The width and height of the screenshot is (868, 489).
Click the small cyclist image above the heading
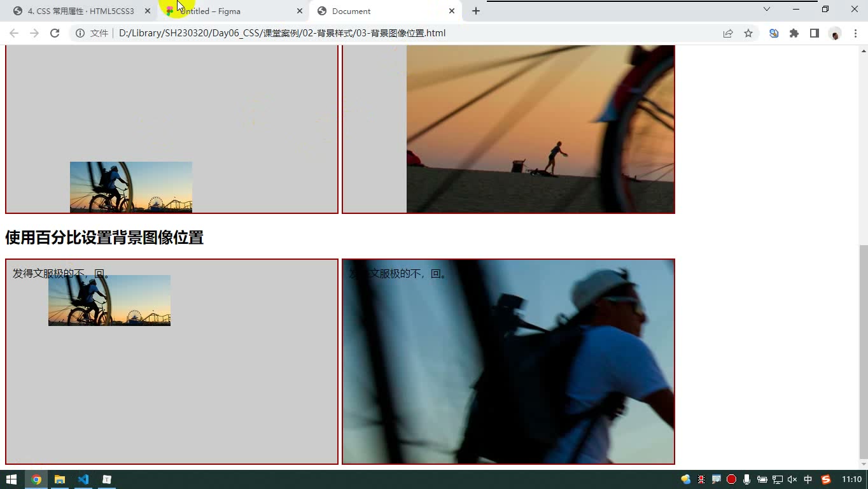[131, 187]
